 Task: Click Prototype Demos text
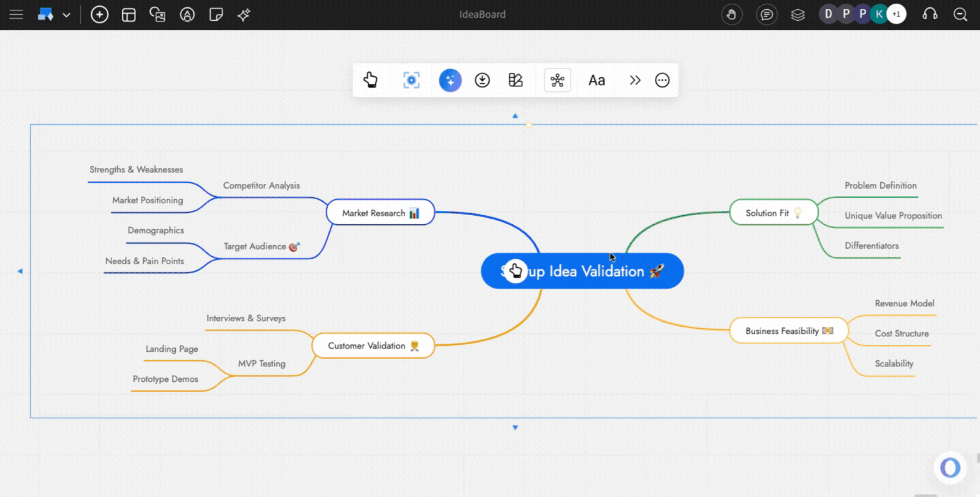coord(165,379)
